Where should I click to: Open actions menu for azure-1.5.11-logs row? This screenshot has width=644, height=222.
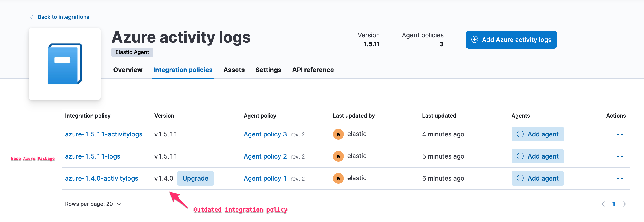[621, 156]
